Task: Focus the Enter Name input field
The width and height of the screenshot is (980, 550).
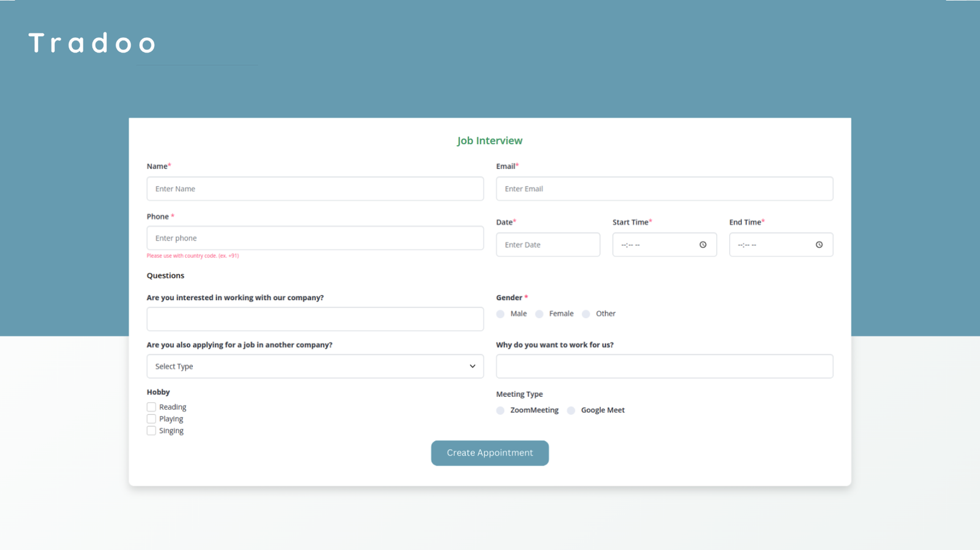Action: (x=315, y=189)
